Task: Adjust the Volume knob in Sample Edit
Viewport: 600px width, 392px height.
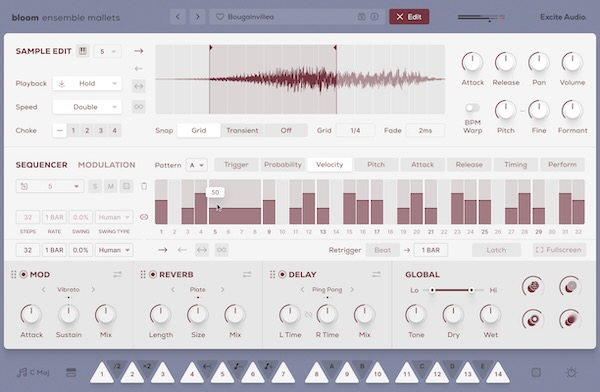Action: coord(572,62)
